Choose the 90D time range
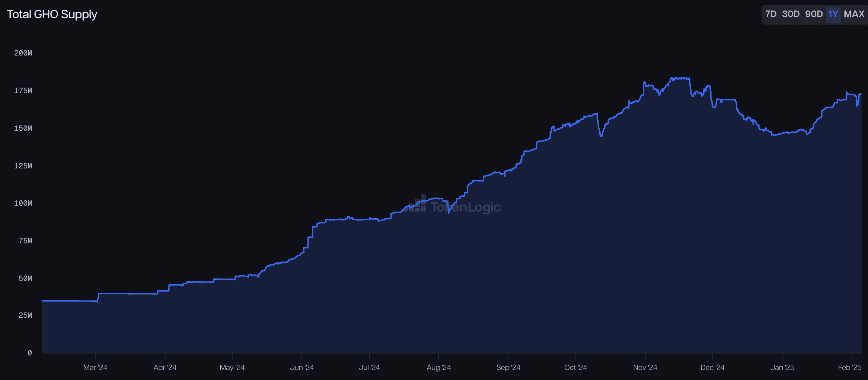The width and height of the screenshot is (868, 380). 814,14
